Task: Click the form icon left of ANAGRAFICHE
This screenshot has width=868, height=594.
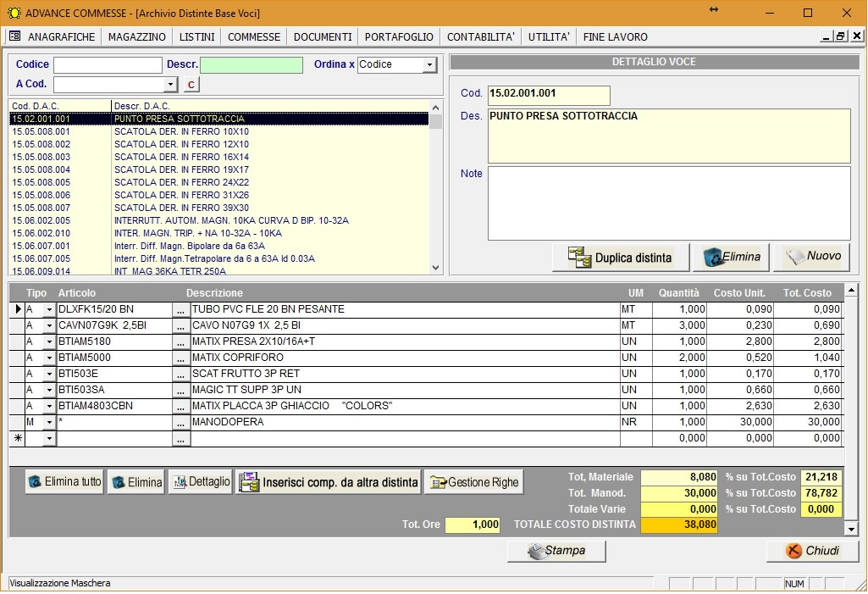Action: pos(15,36)
